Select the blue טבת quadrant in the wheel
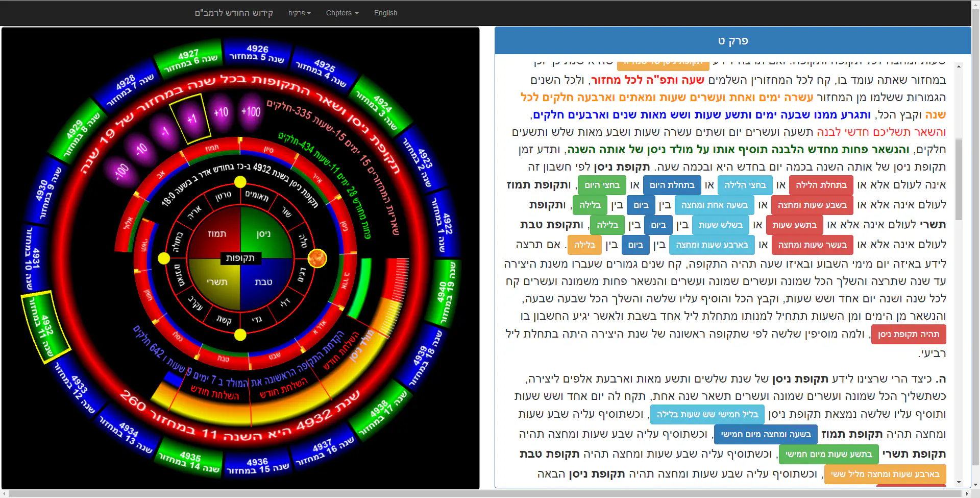 tap(263, 281)
